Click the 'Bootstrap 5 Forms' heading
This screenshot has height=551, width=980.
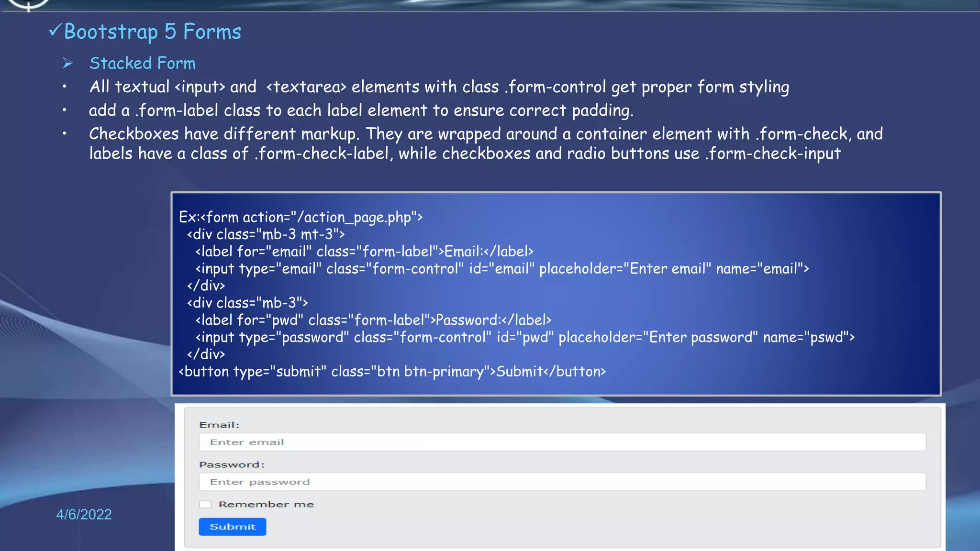153,32
